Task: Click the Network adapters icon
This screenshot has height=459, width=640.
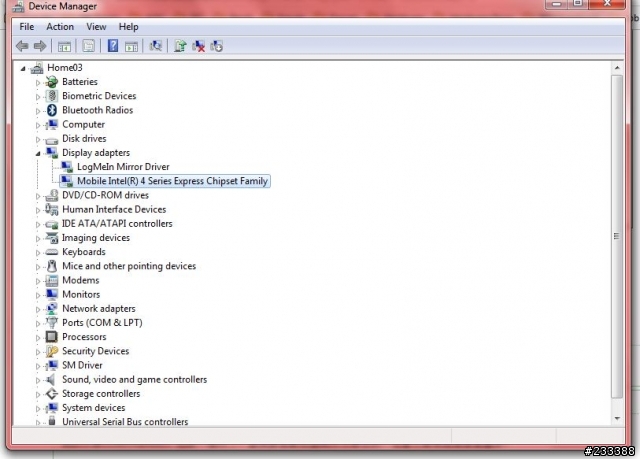Action: coord(52,309)
